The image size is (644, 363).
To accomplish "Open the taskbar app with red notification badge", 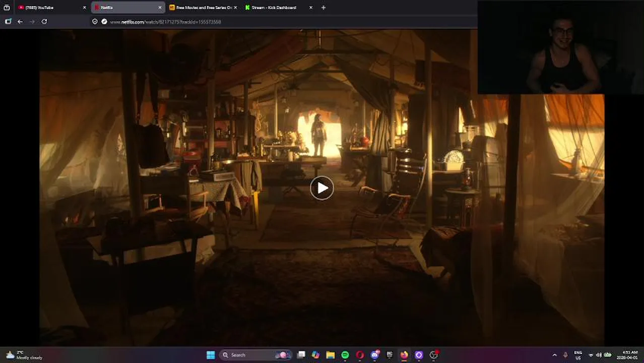I will coord(433,355).
